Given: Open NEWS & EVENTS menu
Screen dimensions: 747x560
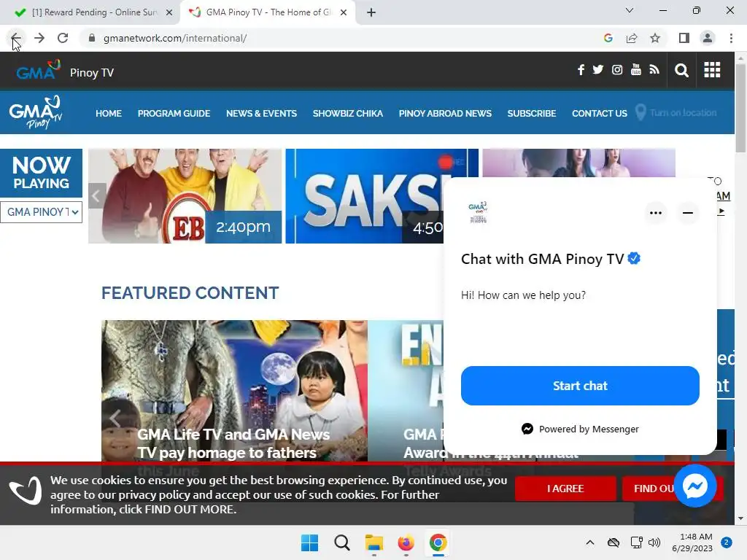Looking at the screenshot, I should click(x=262, y=113).
